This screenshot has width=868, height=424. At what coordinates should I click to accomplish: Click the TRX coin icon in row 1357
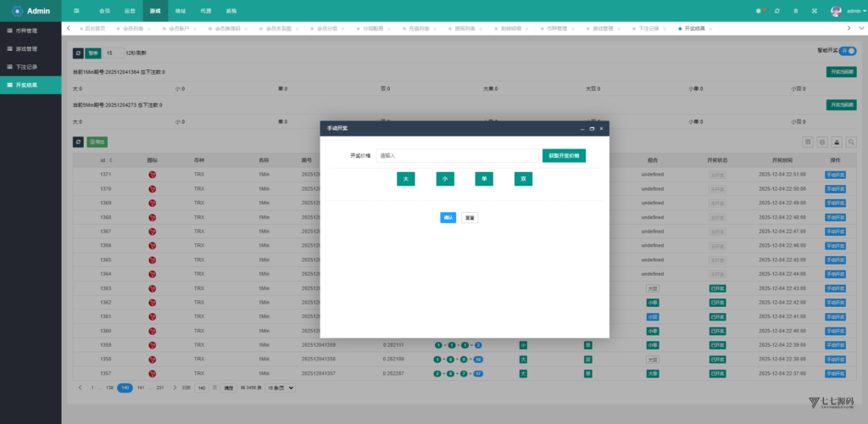coord(153,374)
